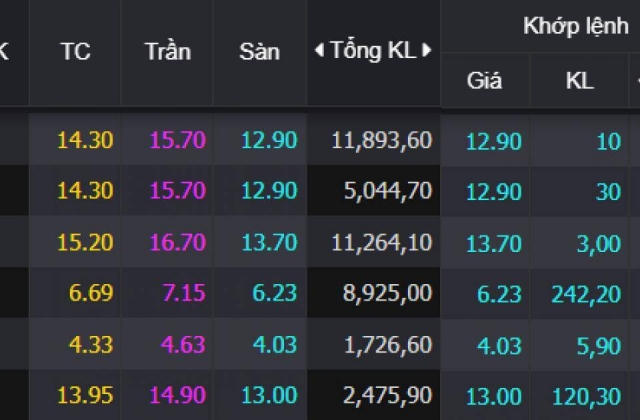Screen dimensions: 640x420
Task: Click reference price 4.33
Action: 91,345
